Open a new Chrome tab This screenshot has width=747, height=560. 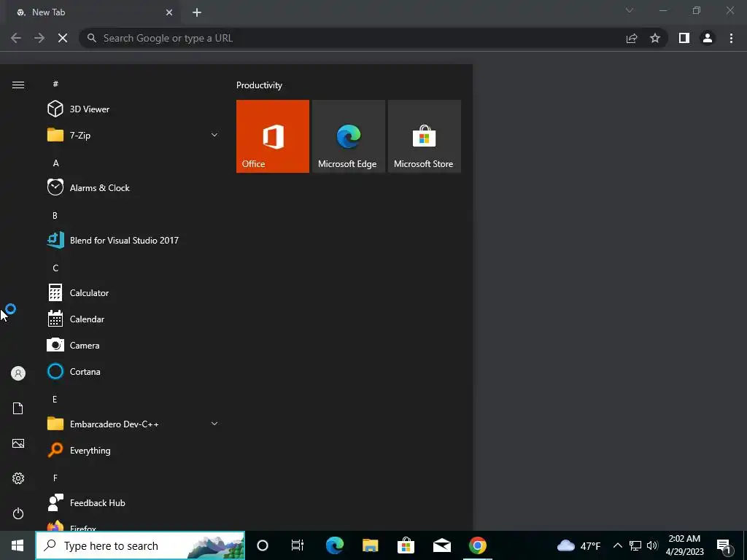click(x=197, y=12)
